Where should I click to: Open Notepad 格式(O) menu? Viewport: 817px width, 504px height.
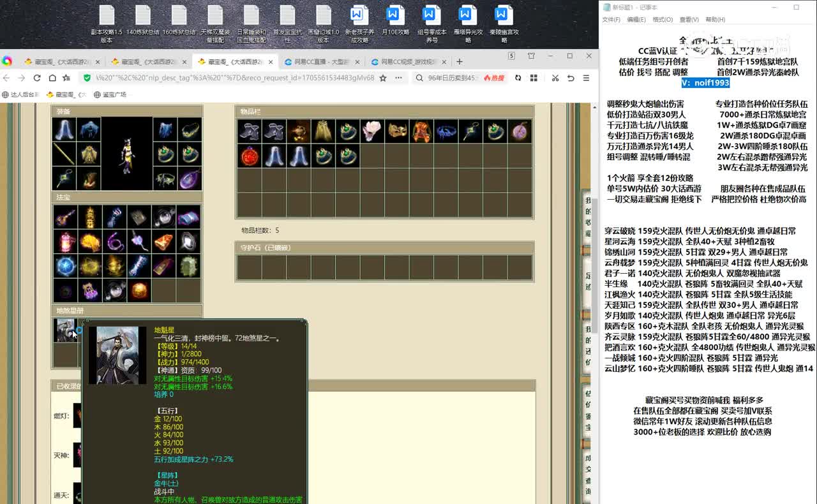point(663,20)
